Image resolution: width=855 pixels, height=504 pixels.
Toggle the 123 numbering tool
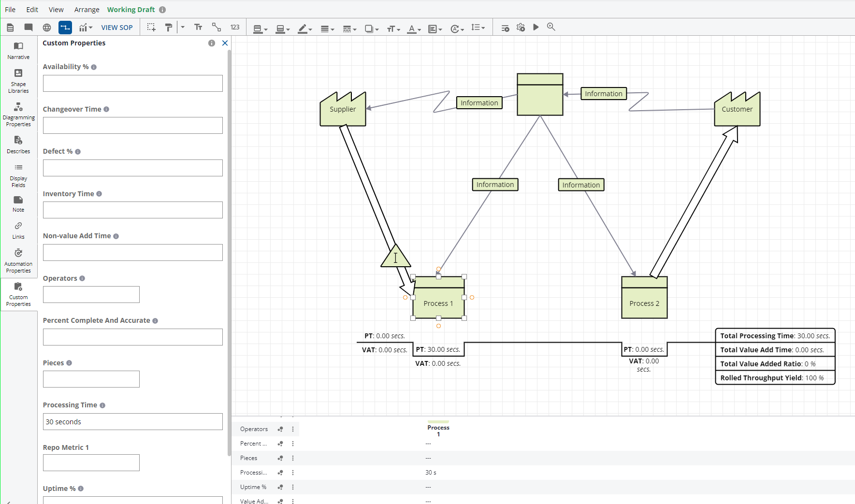point(235,28)
